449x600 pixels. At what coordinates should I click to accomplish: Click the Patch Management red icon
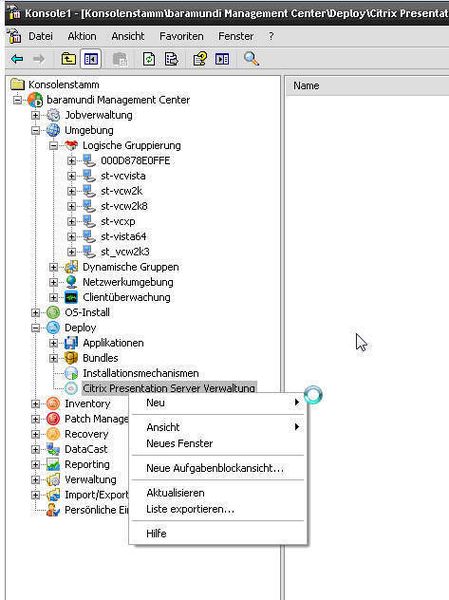[x=53, y=419]
